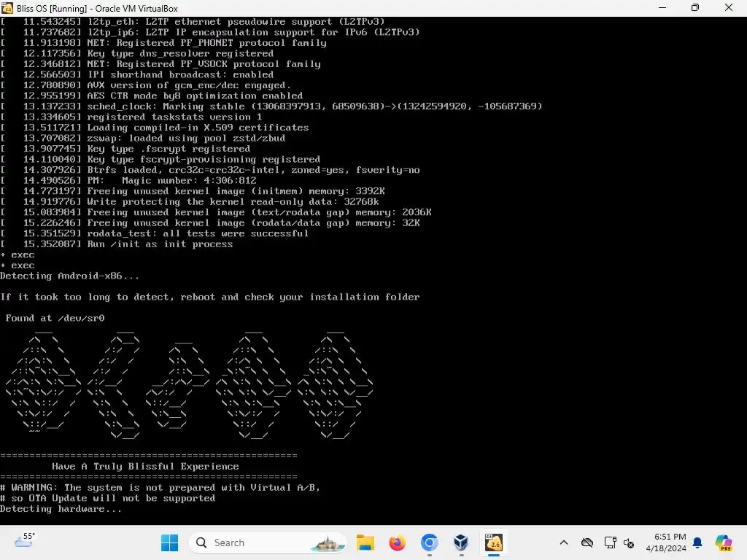Open the VirtualBox Manager taskbar icon

coord(461,542)
